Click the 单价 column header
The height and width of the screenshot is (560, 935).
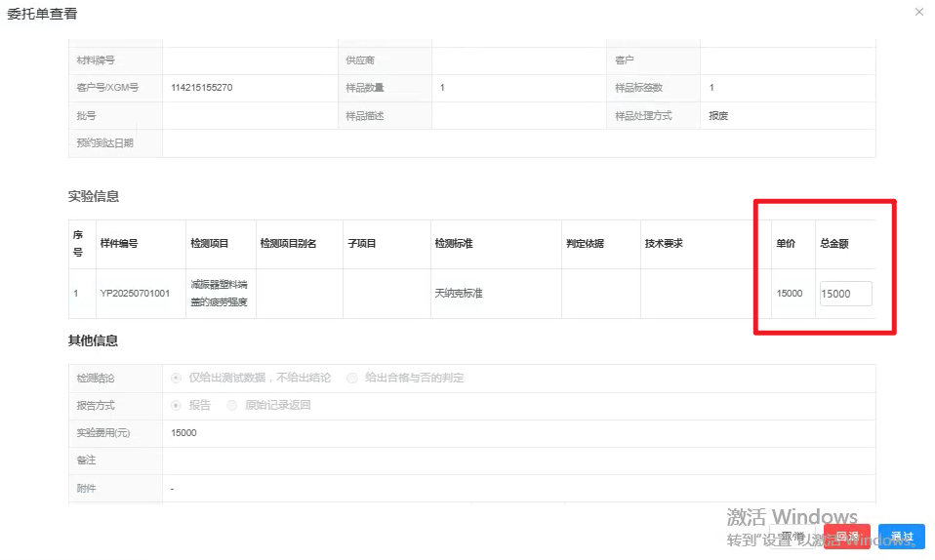pyautogui.click(x=786, y=243)
